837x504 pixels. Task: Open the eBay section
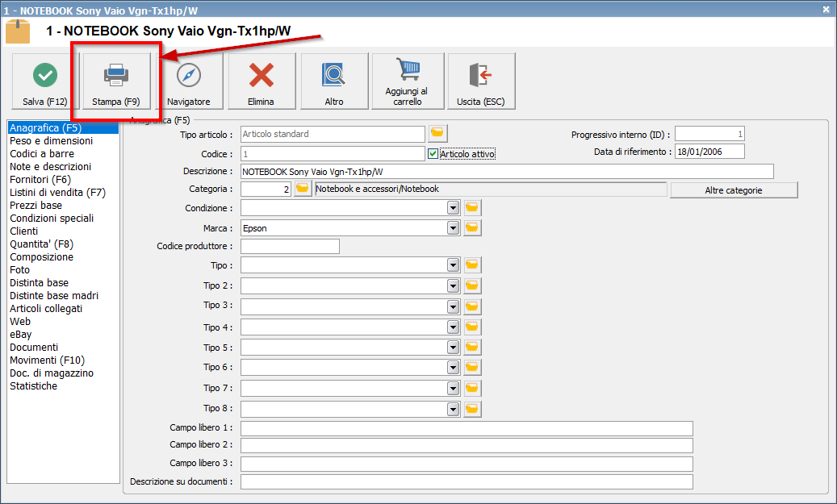coord(21,335)
